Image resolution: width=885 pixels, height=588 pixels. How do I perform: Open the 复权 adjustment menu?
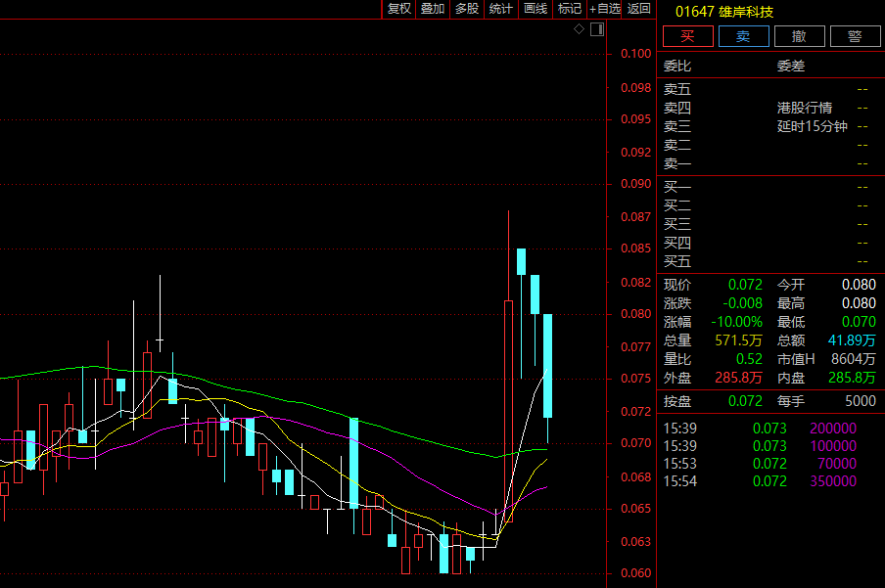(399, 9)
